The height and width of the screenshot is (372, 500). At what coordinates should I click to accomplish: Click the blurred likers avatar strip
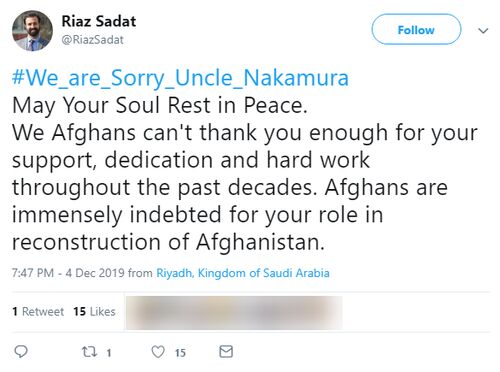tap(234, 313)
